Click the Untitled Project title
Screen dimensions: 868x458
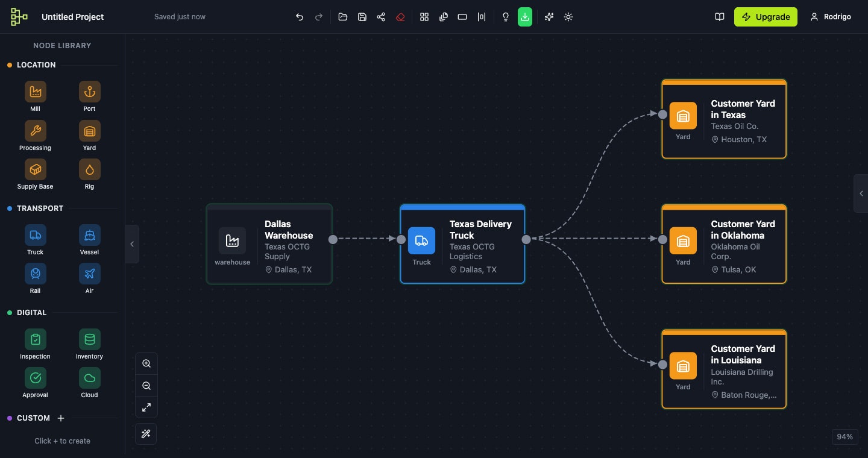72,17
